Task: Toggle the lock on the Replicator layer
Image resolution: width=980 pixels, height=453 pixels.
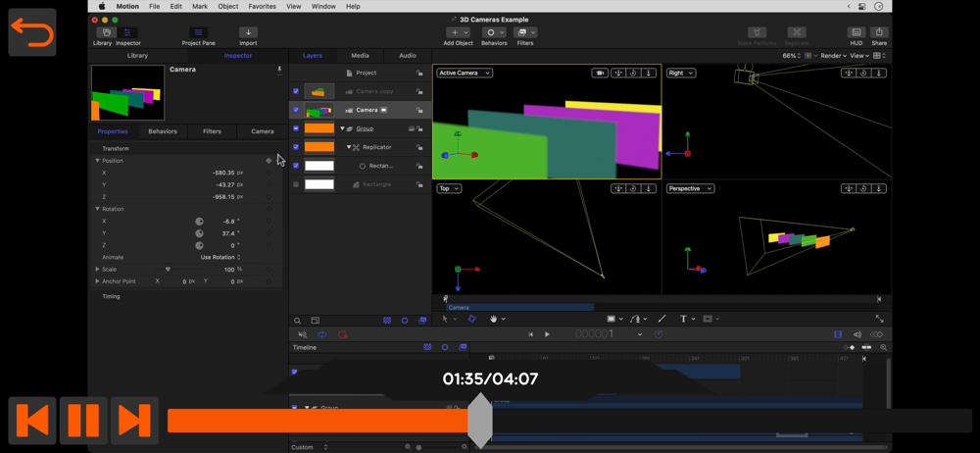Action: click(x=419, y=148)
